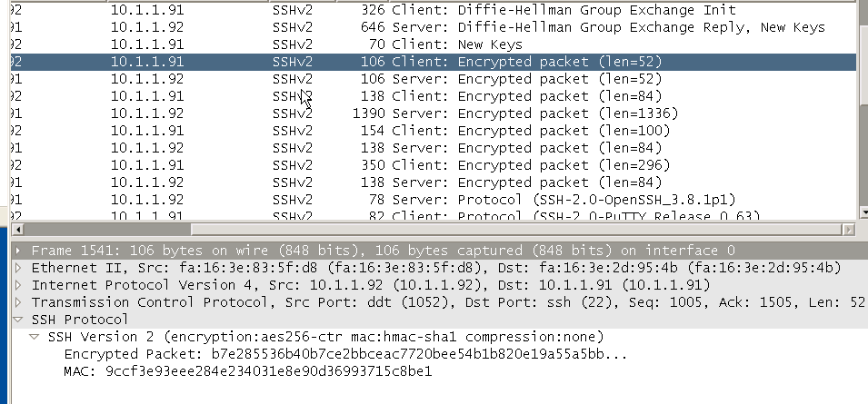Select Server Protocol OpenSSH_3.8.1p1 packet
Viewport: 868px width, 404px height.
434,199
